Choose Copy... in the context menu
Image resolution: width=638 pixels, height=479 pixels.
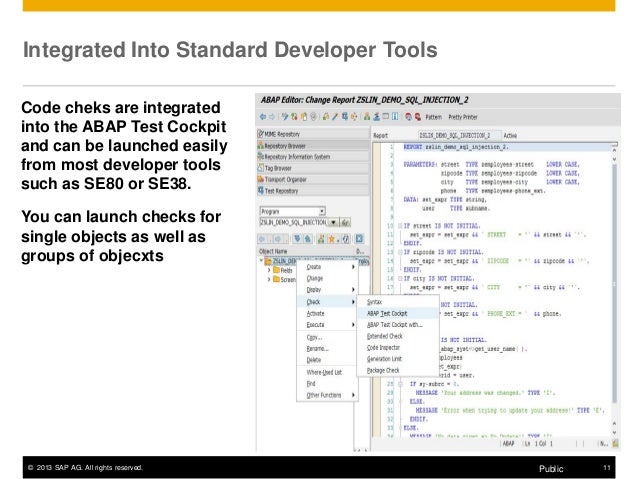click(x=328, y=337)
